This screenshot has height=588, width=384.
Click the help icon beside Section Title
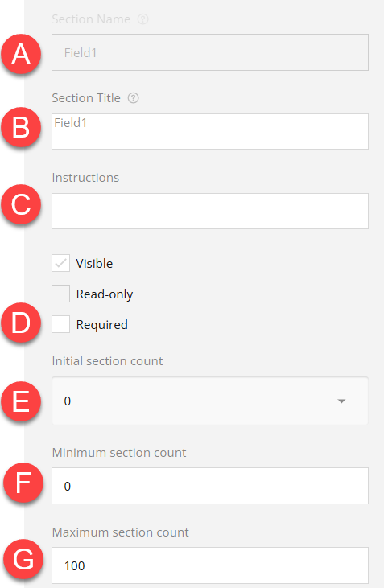[x=134, y=98]
